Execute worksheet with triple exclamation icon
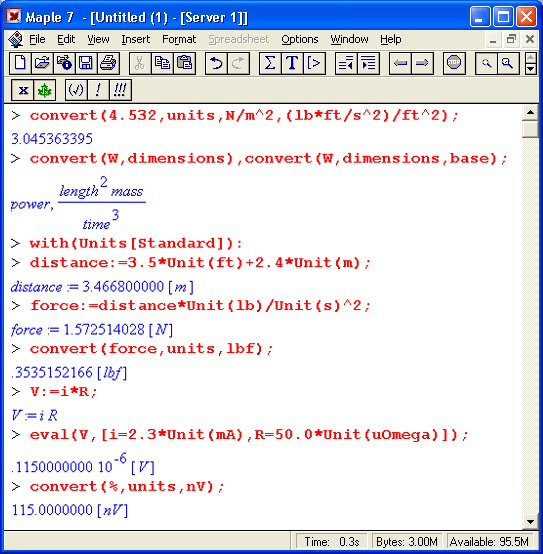543x554 pixels. 120,90
